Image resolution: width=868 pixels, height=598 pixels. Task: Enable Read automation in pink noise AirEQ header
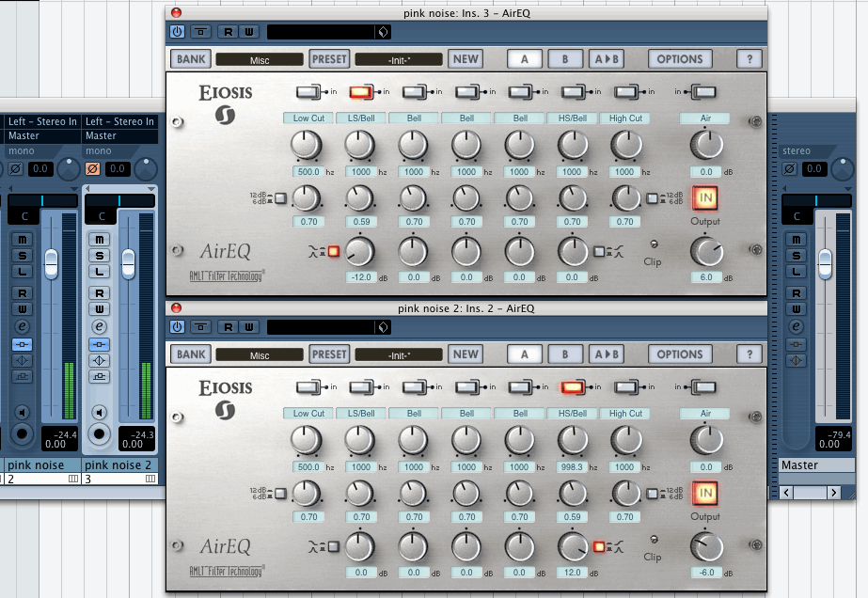coord(229,32)
